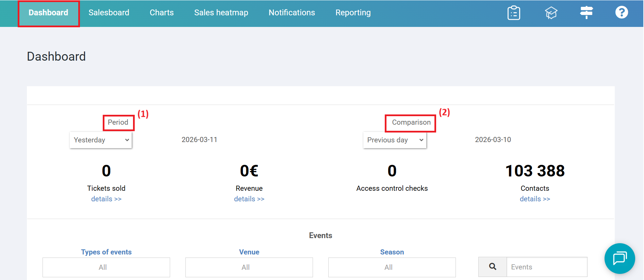
Task: Focus the Events search field
Action: tap(547, 267)
